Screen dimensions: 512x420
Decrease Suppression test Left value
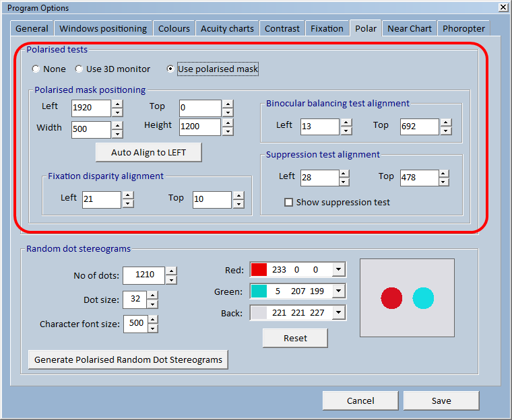click(344, 182)
